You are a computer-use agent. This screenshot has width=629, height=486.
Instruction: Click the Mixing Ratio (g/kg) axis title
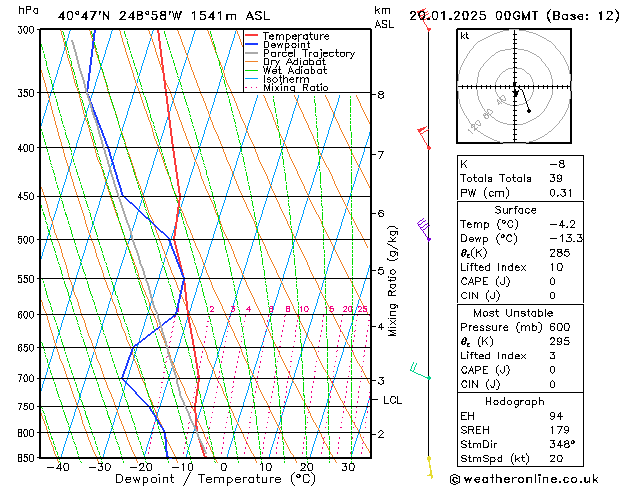tap(392, 281)
